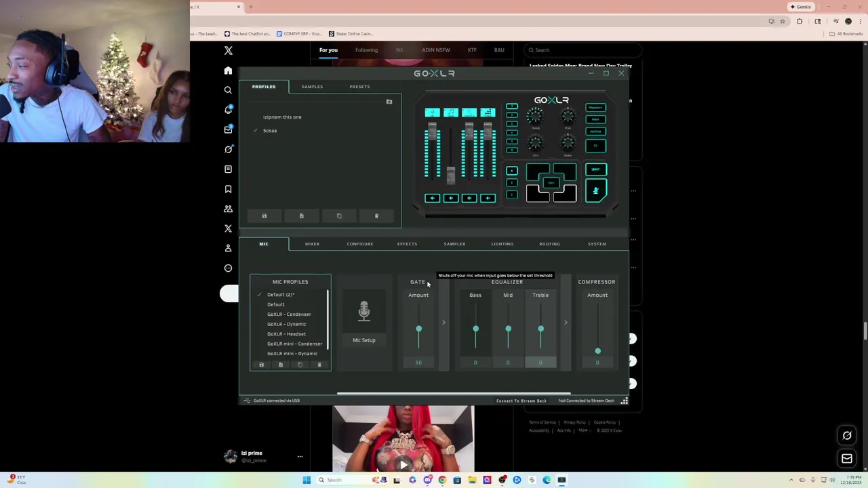The height and width of the screenshot is (488, 868).
Task: Select sampler bank A button
Action: 511,171
